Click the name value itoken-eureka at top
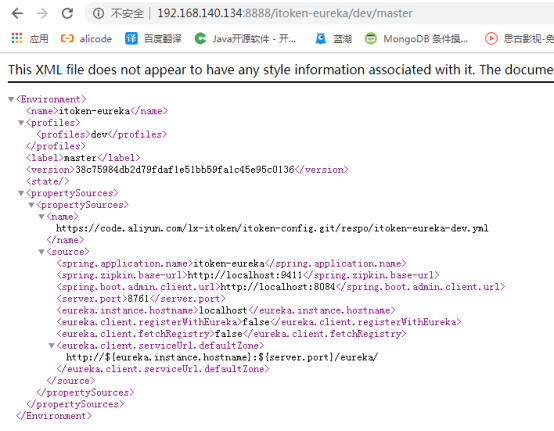Image resolution: width=554 pixels, height=431 pixels. click(94, 111)
